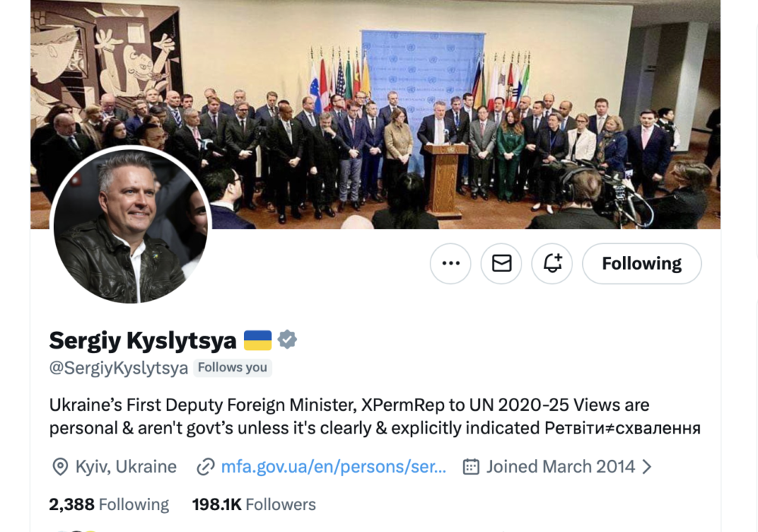Image resolution: width=758 pixels, height=532 pixels.
Task: Click the grey verified checkmark badge
Action: [287, 340]
